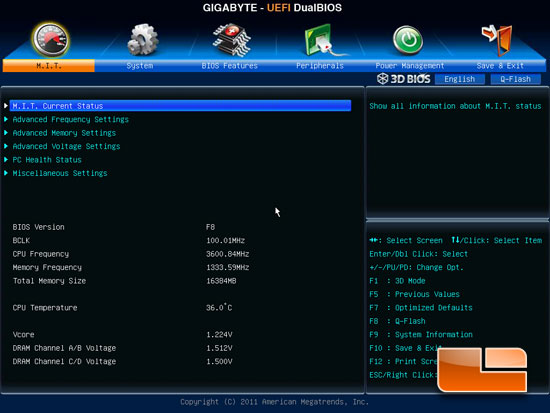The image size is (550, 413).
Task: Open the BIOS Features tab label
Action: (x=229, y=66)
